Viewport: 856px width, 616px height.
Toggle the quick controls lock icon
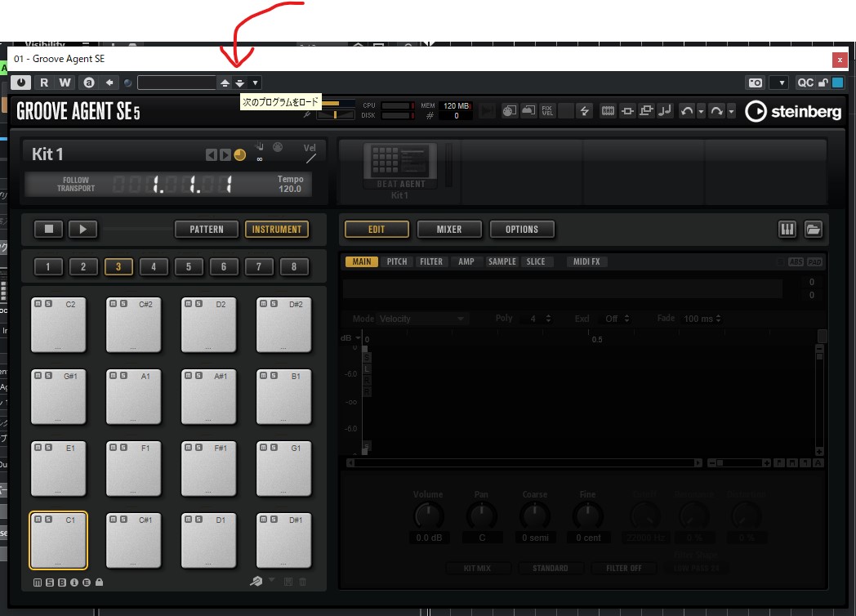(x=823, y=83)
